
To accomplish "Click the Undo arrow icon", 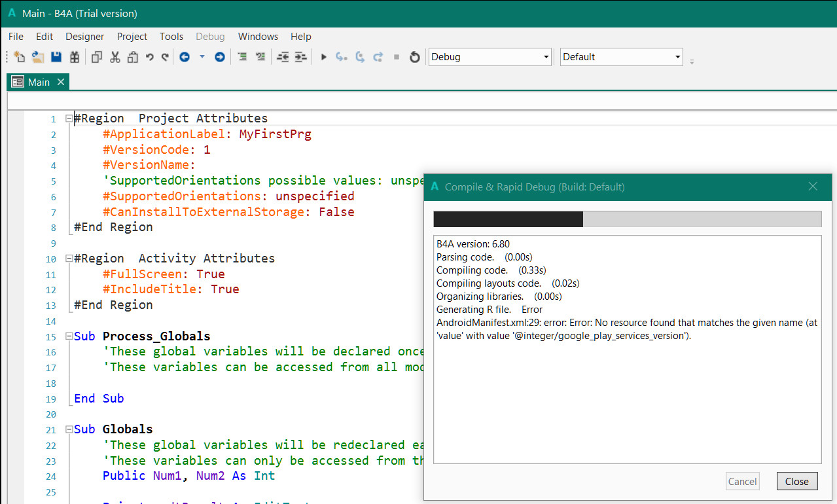I will tap(150, 57).
